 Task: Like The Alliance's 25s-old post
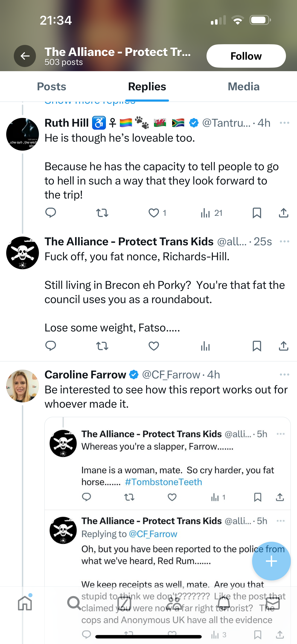154,346
